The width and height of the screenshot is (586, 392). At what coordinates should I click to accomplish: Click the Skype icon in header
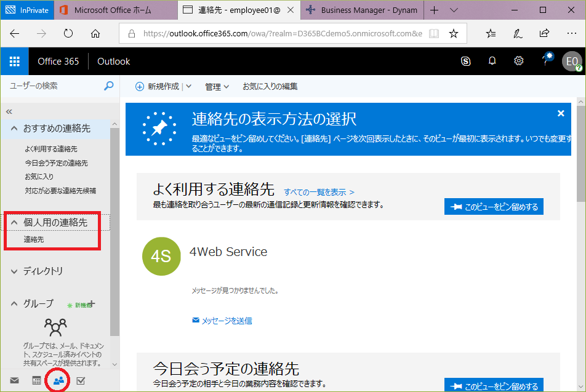[x=466, y=61]
